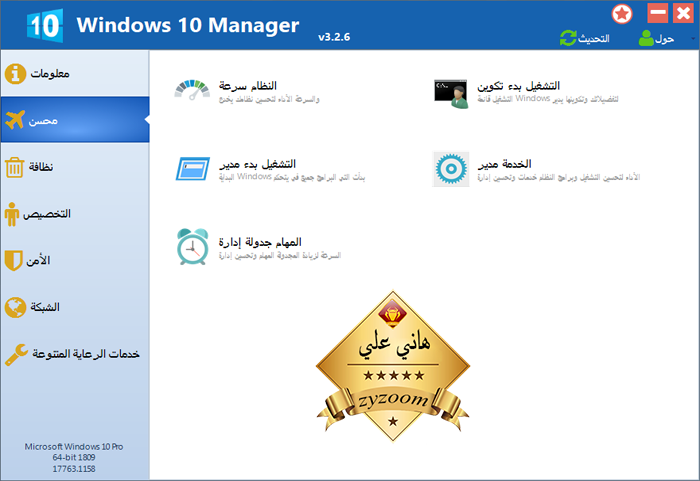Open the wrench icon for خدمات الرعاية المتنوعة
This screenshot has width=700, height=481.
(17, 355)
